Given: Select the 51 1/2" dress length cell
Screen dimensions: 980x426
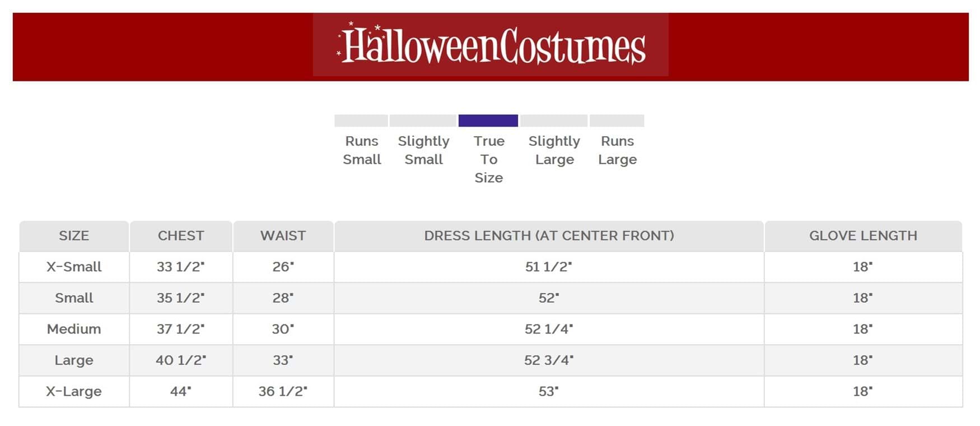Looking at the screenshot, I should [x=549, y=267].
